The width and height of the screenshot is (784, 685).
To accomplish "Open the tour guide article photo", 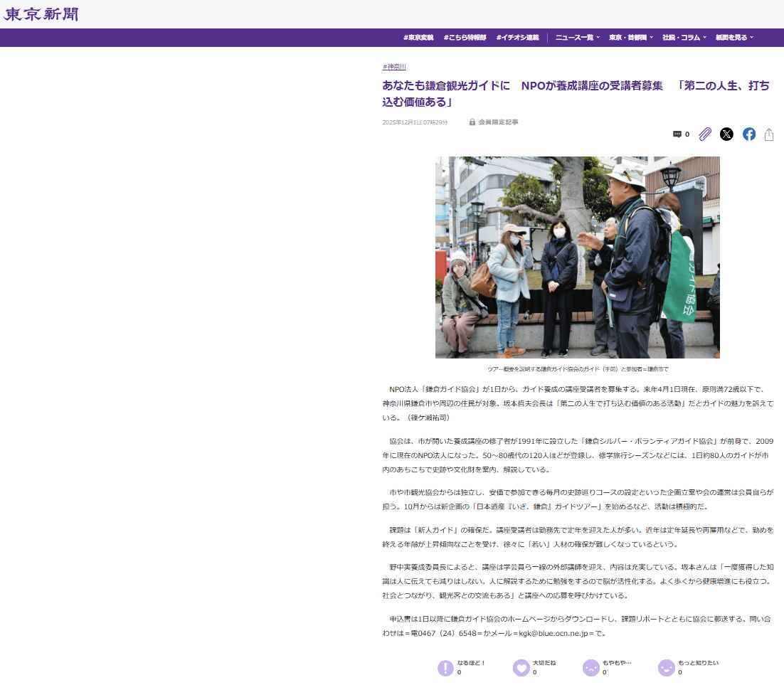I will point(577,257).
